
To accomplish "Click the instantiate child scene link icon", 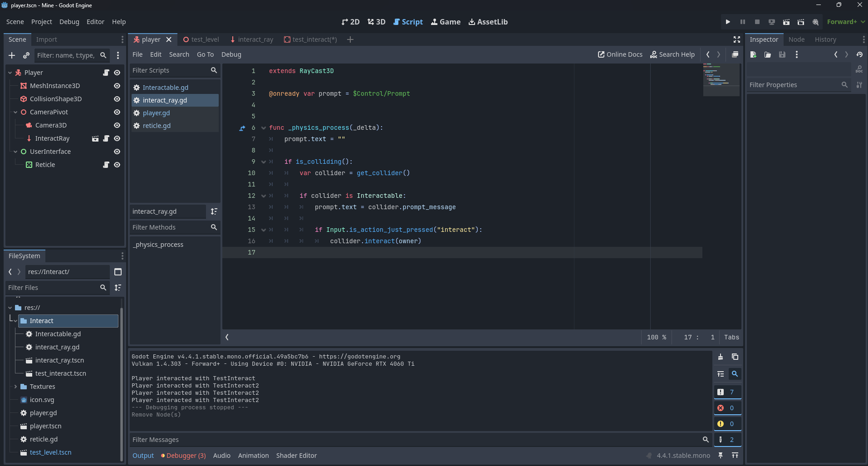I will pyautogui.click(x=26, y=55).
